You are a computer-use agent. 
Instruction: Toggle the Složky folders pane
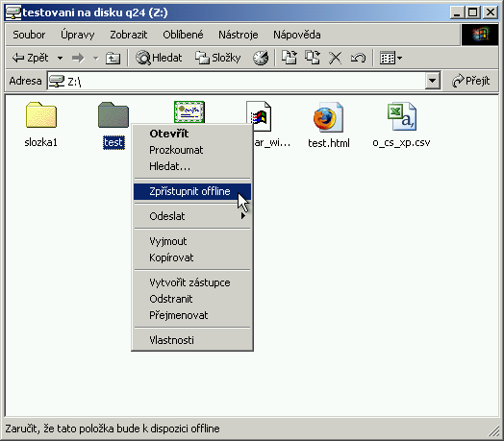click(x=218, y=59)
